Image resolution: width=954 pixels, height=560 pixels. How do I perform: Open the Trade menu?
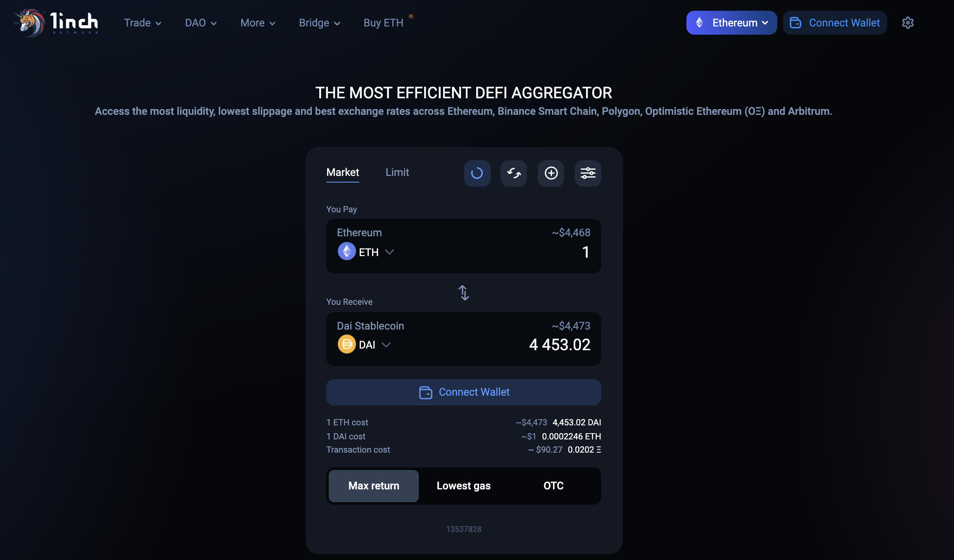tap(142, 23)
